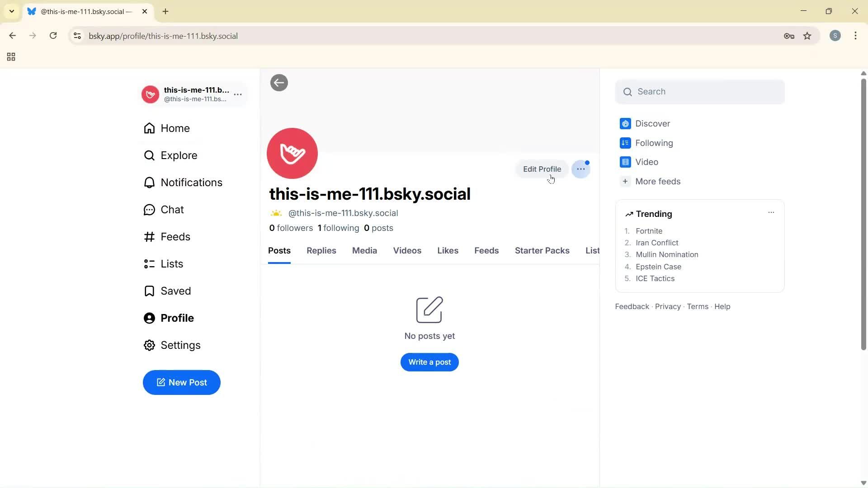The height and width of the screenshot is (488, 868).
Task: Open account options via sidebar ellipsis
Action: click(238, 95)
